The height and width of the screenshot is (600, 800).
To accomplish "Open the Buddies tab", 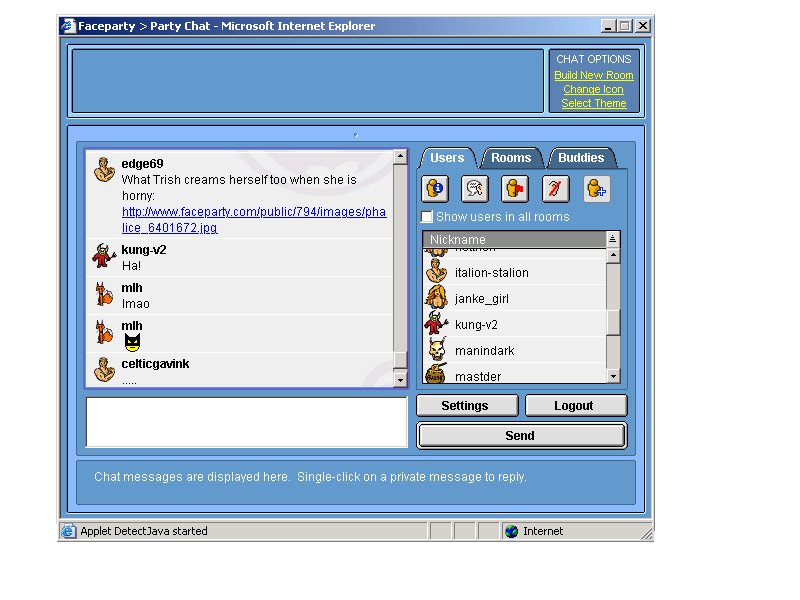I will [x=581, y=158].
